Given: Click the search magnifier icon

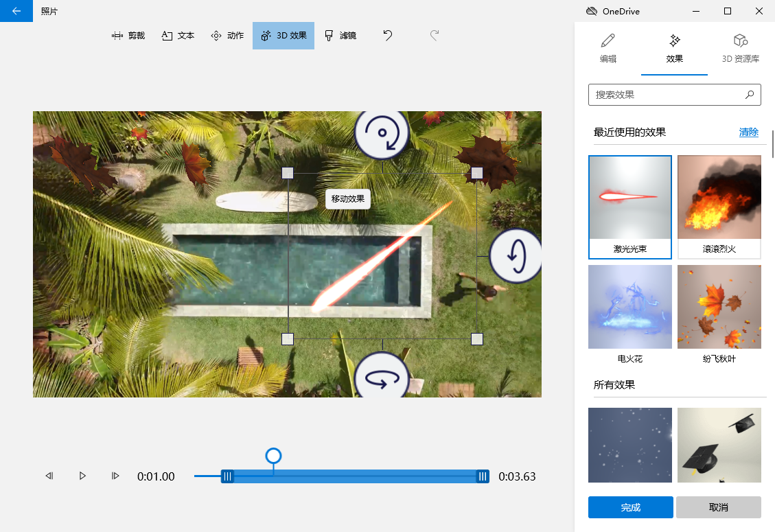Looking at the screenshot, I should pyautogui.click(x=750, y=95).
